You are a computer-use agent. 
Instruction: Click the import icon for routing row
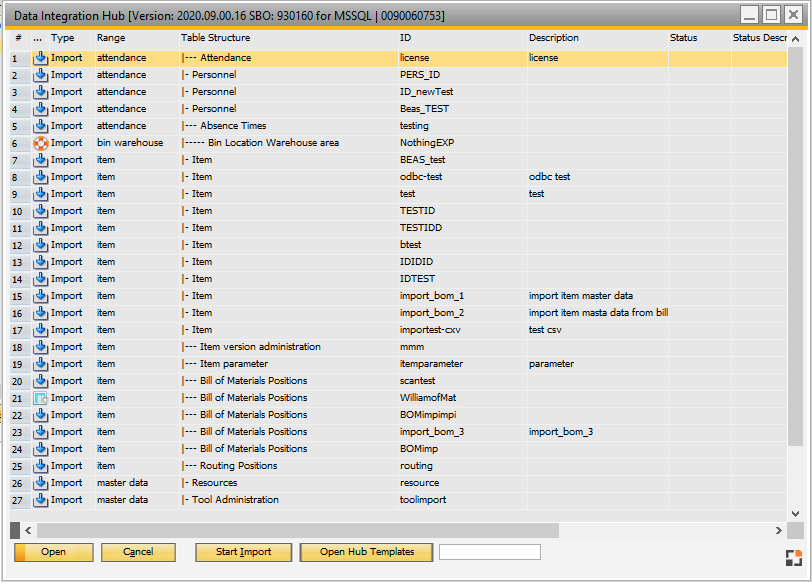tap(41, 466)
